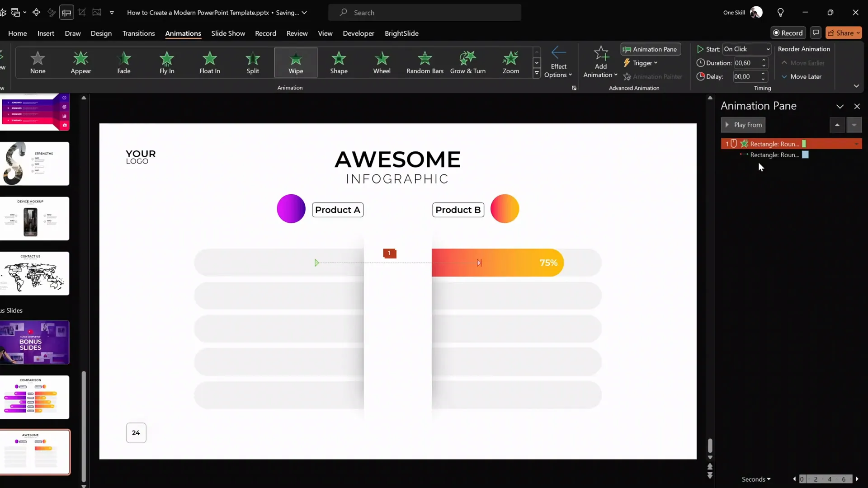Select the Device Mockup slide thumbnail
Viewport: 868px width, 488px height.
pos(35,219)
